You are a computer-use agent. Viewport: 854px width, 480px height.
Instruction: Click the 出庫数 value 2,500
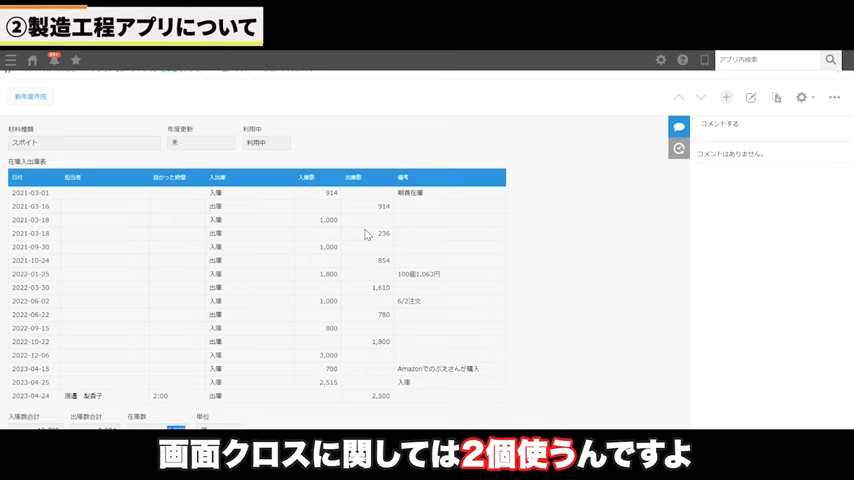381,396
